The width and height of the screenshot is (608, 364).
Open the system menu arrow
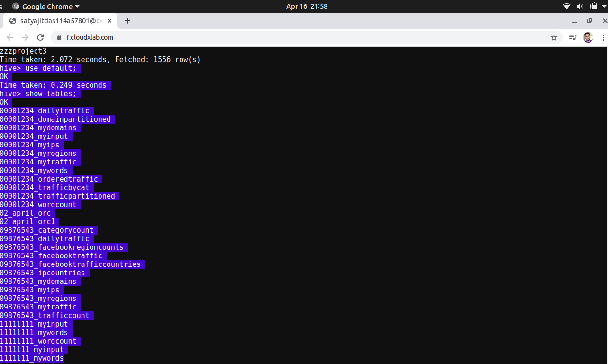[605, 7]
